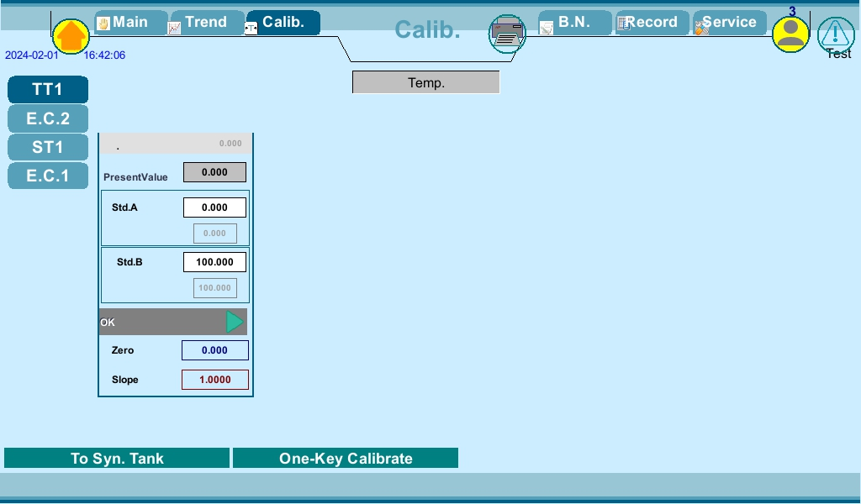Choose the ST1 sensor button

pos(48,147)
